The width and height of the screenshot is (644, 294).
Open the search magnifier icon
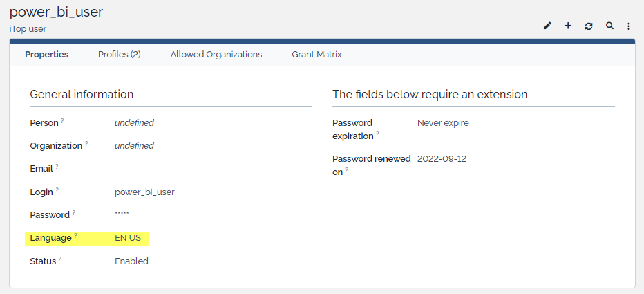pyautogui.click(x=609, y=26)
